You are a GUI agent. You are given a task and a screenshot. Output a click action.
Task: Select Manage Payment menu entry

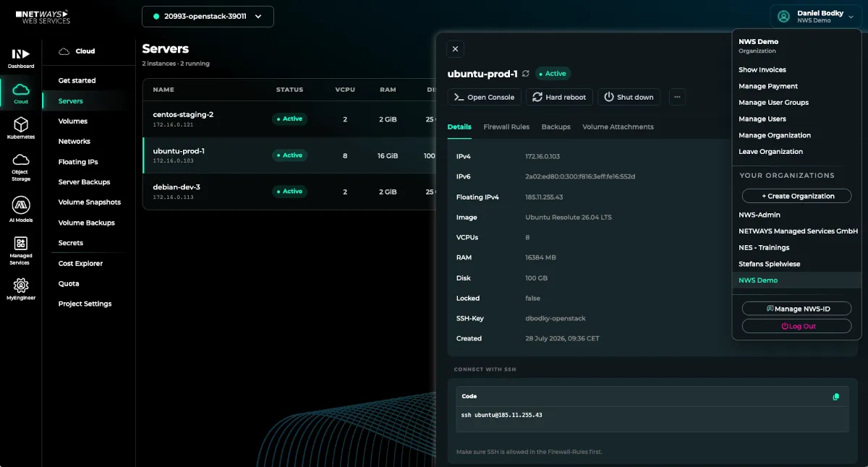[768, 86]
